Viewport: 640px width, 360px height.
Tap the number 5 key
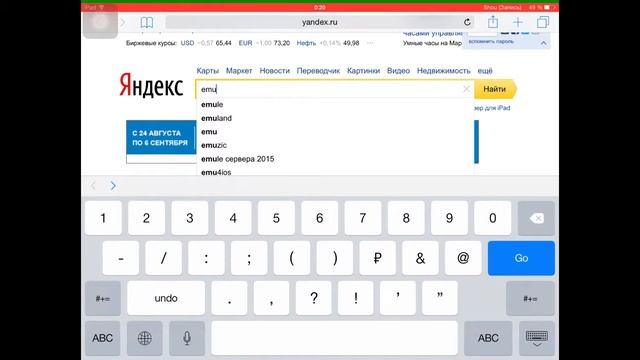(276, 218)
